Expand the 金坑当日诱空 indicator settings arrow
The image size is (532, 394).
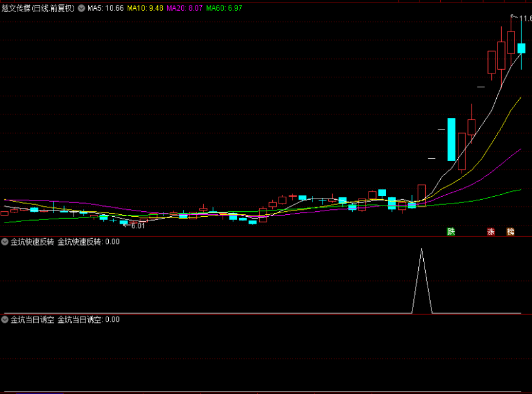coord(5,319)
